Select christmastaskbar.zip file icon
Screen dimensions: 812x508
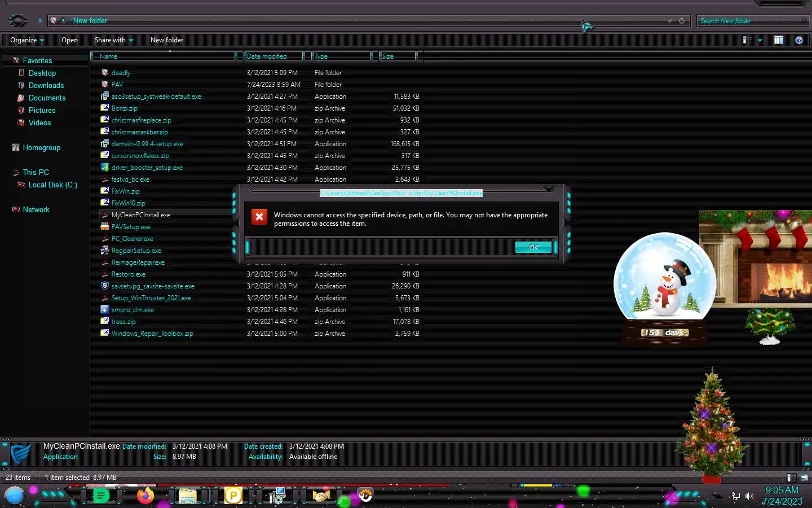(104, 132)
